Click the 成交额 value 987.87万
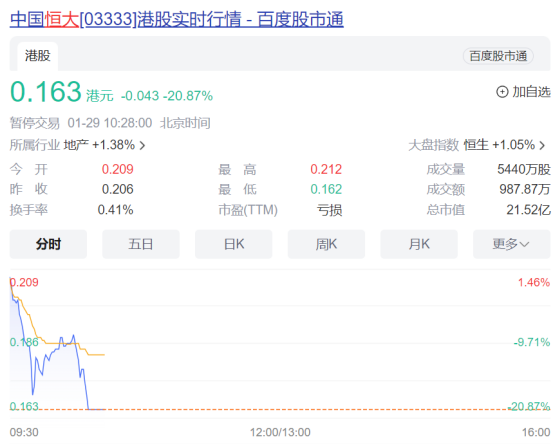 tap(525, 189)
